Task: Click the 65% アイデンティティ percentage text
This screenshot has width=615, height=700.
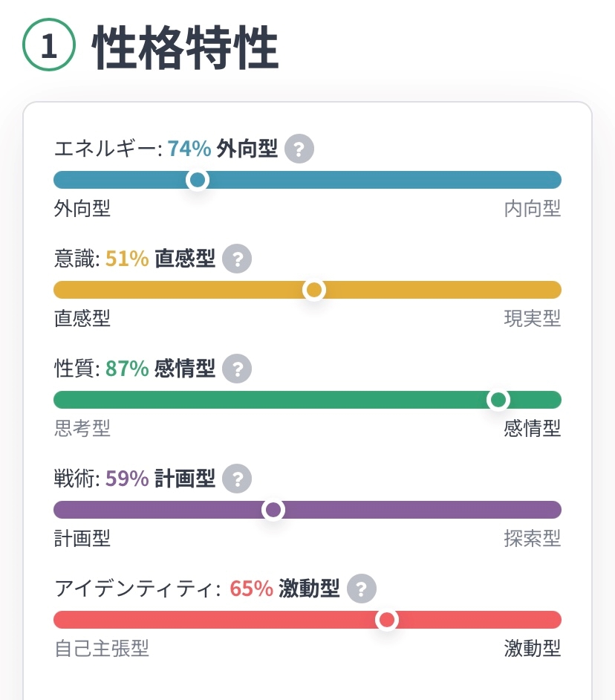Action: click(x=252, y=589)
